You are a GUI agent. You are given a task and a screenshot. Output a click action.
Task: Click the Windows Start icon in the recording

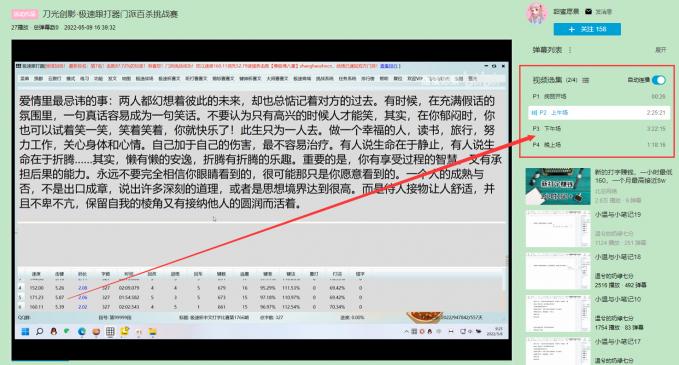(x=25, y=332)
